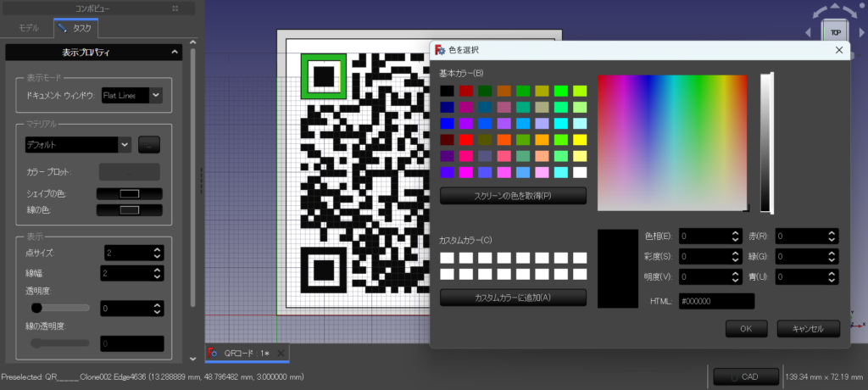The image size is (868, 390).
Task: Click the カラープロット button
Action: pos(130,172)
